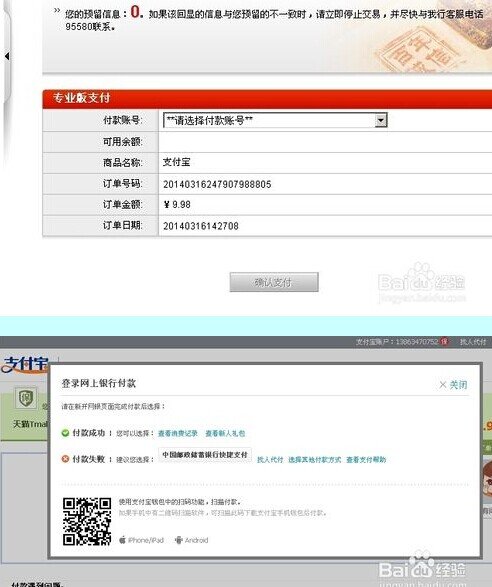492x587 pixels.
Task: Select the order number 201403162479079888805
Action: (217, 184)
